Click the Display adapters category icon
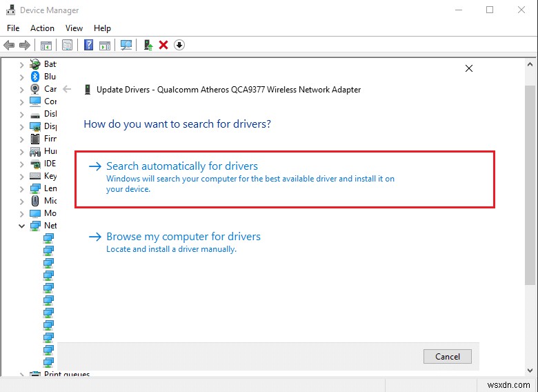 coord(34,126)
